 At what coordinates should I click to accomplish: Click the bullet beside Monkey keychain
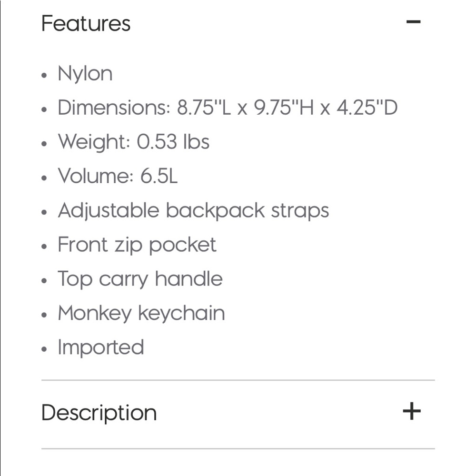(44, 315)
